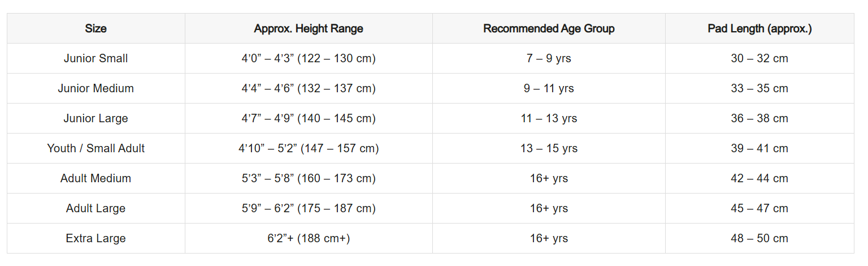Select the Adult Medium size cell
The width and height of the screenshot is (868, 266).
[96, 178]
